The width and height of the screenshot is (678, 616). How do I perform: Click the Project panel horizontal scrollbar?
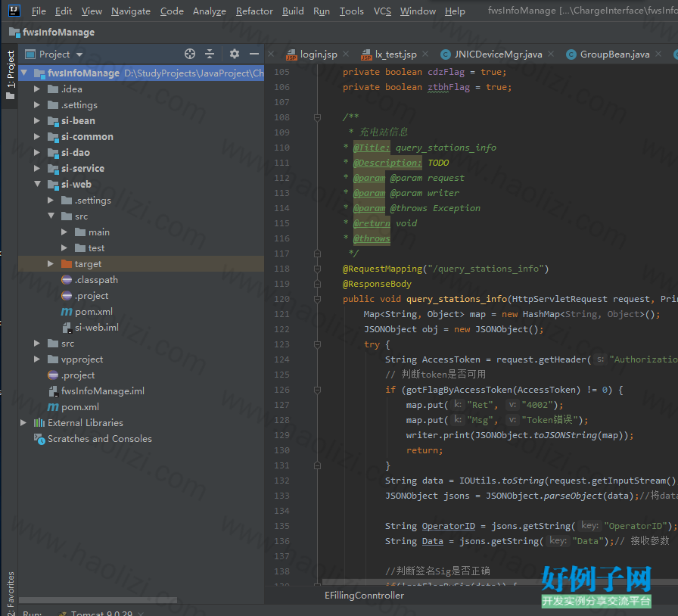point(98,599)
